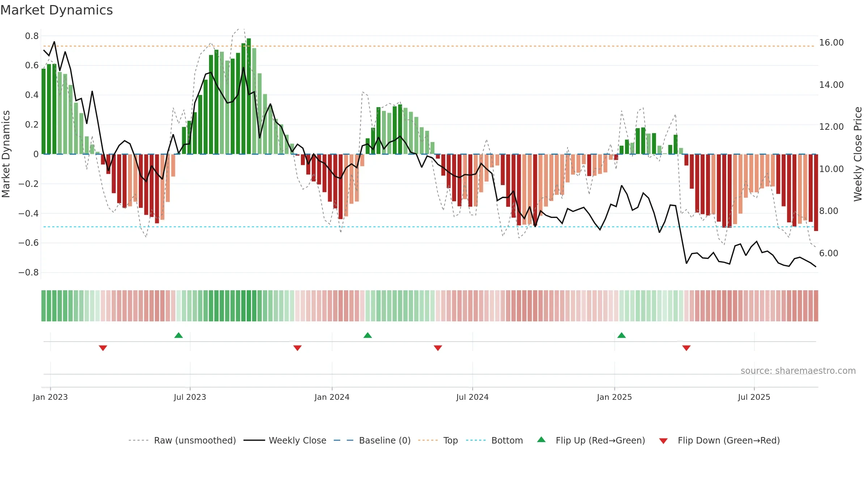This screenshot has height=488, width=868.
Task: Click the −0.4 left axis tick label
Action: point(29,214)
